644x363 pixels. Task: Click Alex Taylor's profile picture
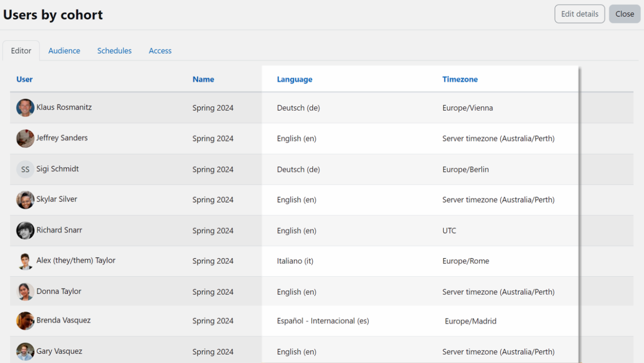point(25,261)
